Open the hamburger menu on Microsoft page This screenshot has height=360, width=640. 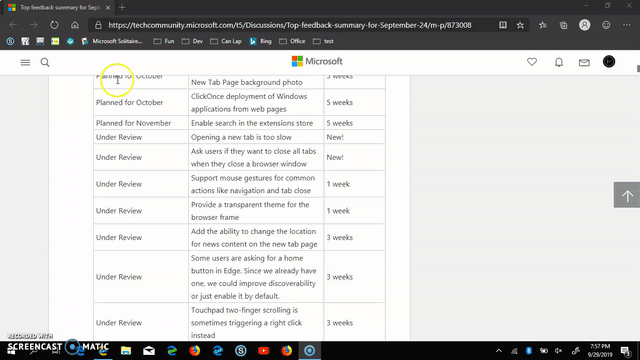click(x=25, y=62)
